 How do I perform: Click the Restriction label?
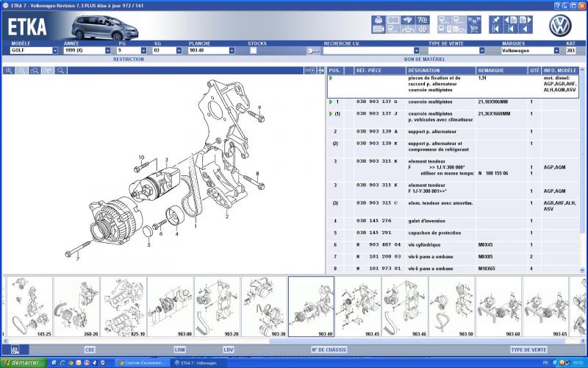pyautogui.click(x=129, y=60)
